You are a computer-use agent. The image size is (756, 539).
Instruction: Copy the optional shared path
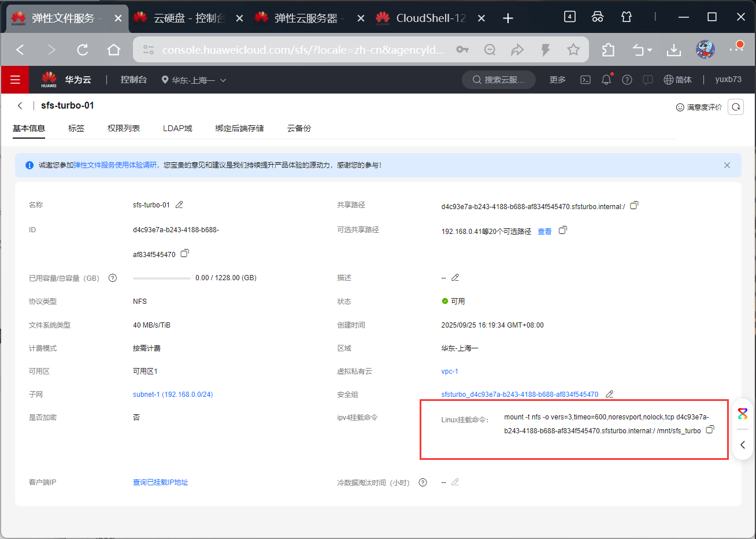pyautogui.click(x=563, y=231)
